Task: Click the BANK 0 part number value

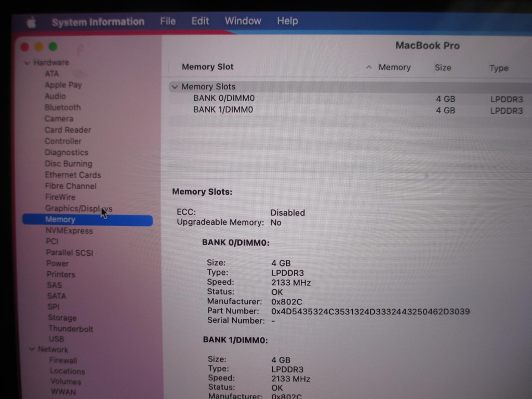Action: tap(370, 312)
